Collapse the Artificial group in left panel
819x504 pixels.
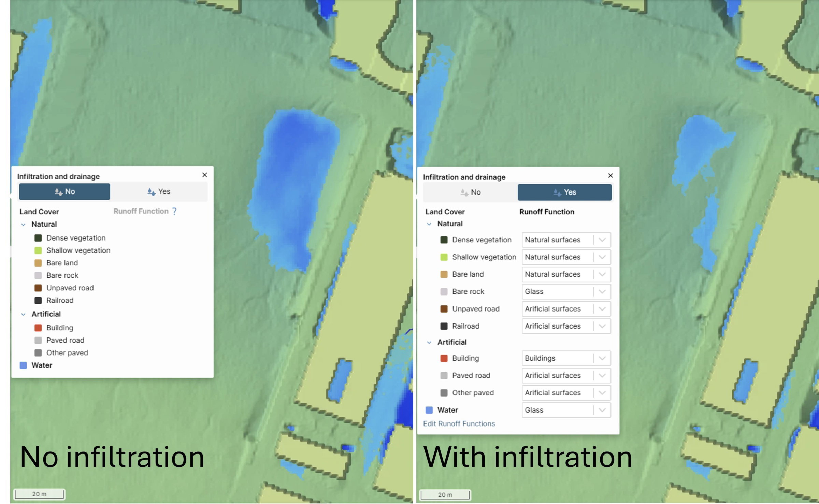pos(23,314)
